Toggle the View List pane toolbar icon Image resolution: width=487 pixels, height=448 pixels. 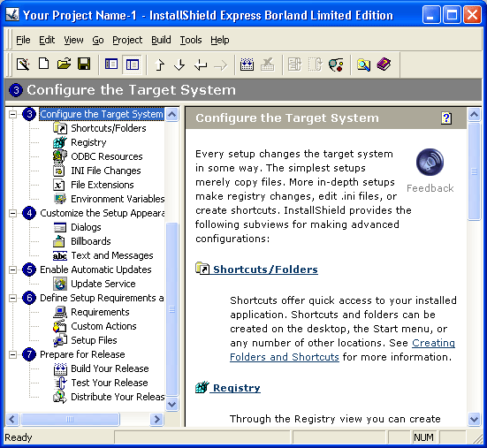tap(111, 65)
